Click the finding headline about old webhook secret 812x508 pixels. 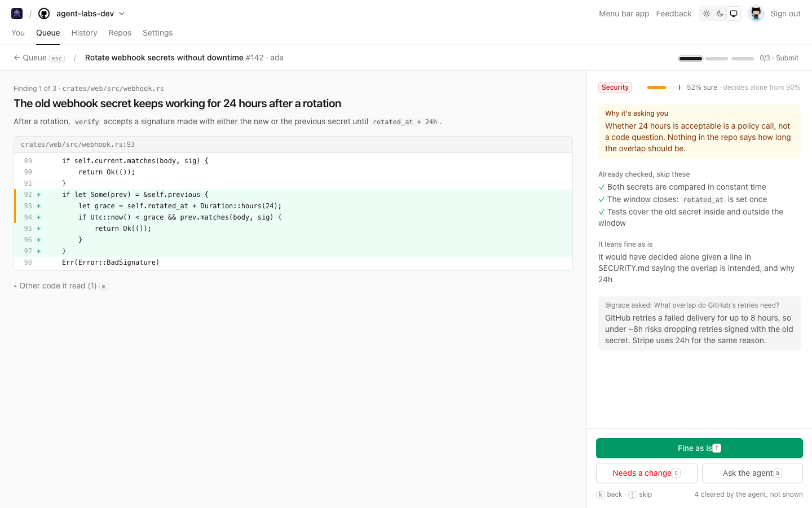[178, 103]
